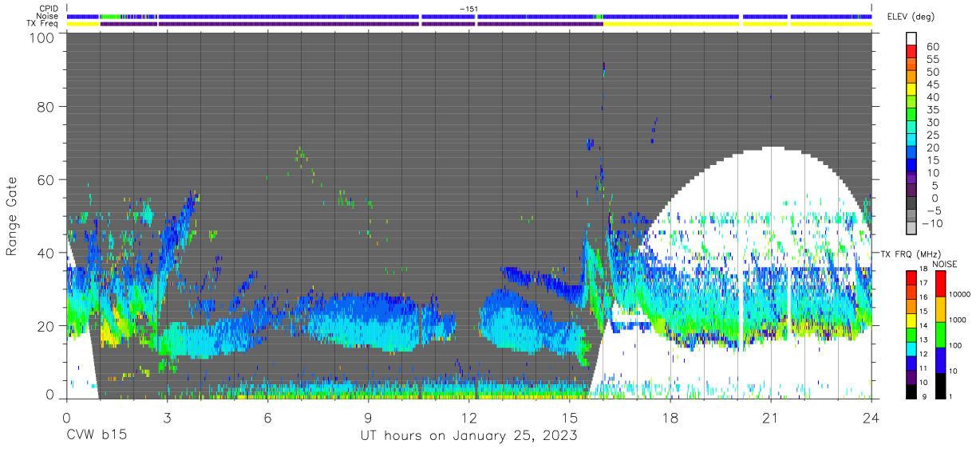
Task: Click the 'ELEV (deg)' colorbar title
Action: (x=911, y=17)
